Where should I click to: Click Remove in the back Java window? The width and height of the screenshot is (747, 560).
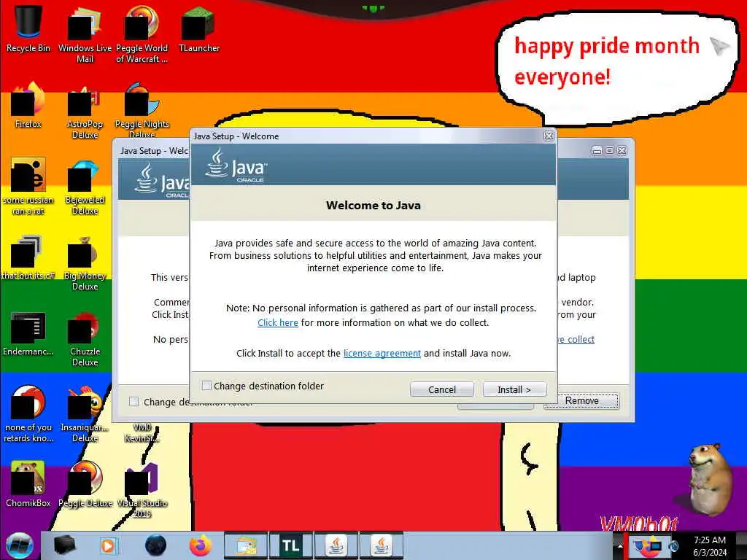581,401
